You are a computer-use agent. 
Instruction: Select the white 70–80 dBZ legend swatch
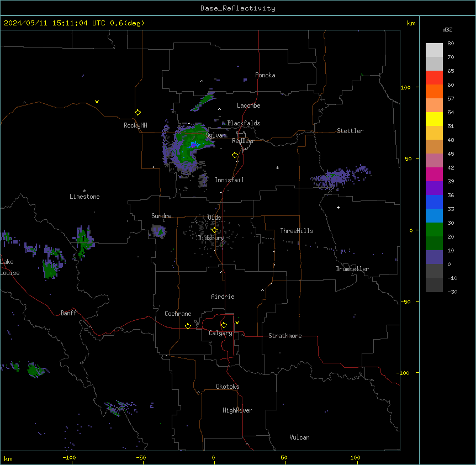pyautogui.click(x=434, y=50)
